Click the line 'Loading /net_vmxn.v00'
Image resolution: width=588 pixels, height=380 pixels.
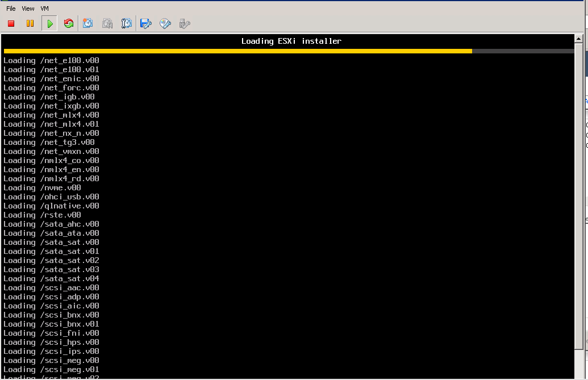coord(51,152)
